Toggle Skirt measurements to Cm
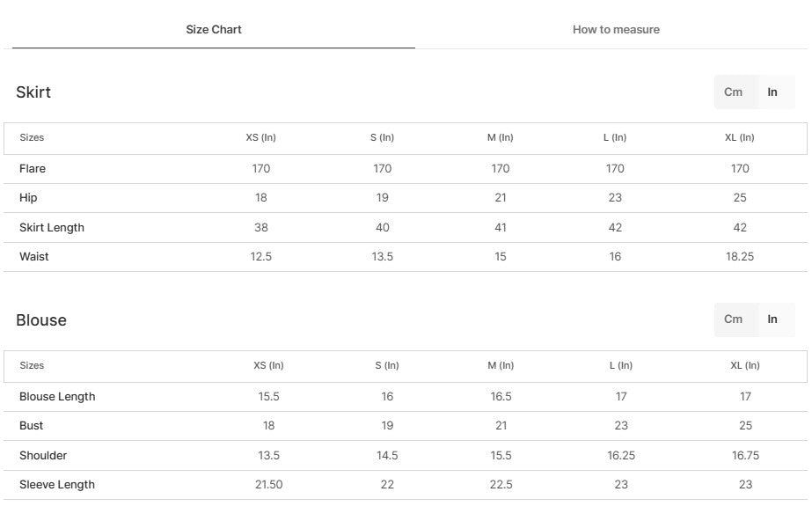812x521 pixels. (x=734, y=92)
